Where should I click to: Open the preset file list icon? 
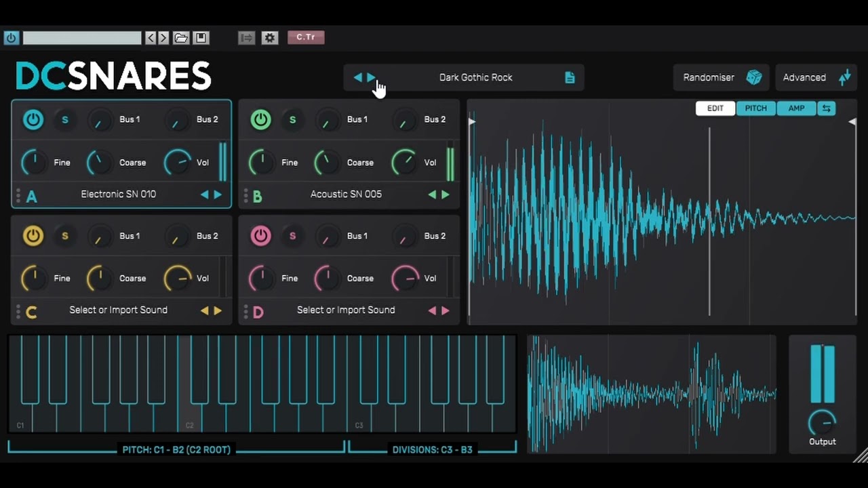point(570,77)
